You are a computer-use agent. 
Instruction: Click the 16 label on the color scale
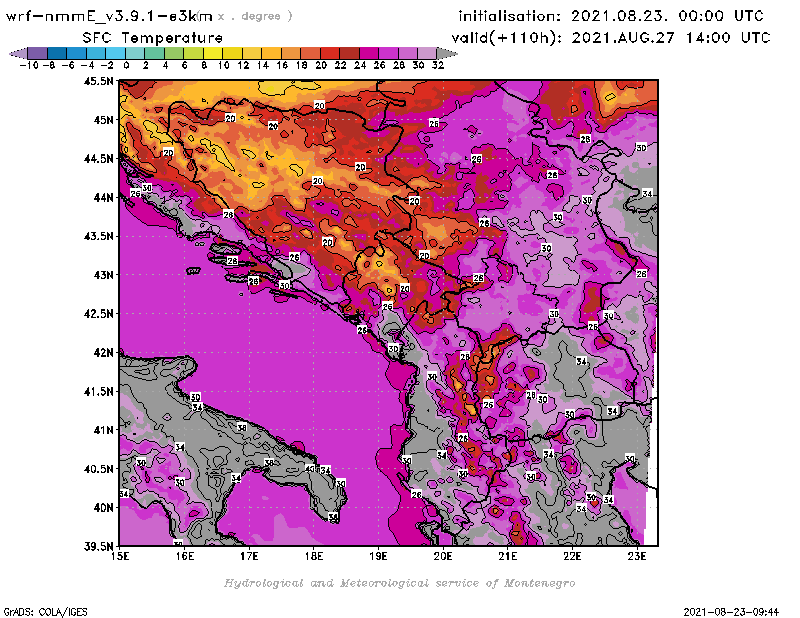click(282, 65)
